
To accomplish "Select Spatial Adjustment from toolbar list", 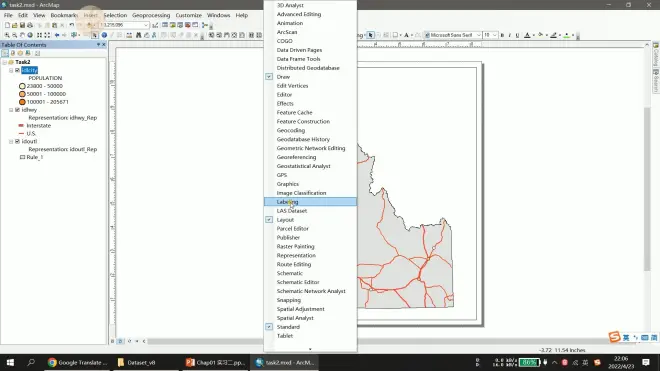I will pyautogui.click(x=310, y=309).
